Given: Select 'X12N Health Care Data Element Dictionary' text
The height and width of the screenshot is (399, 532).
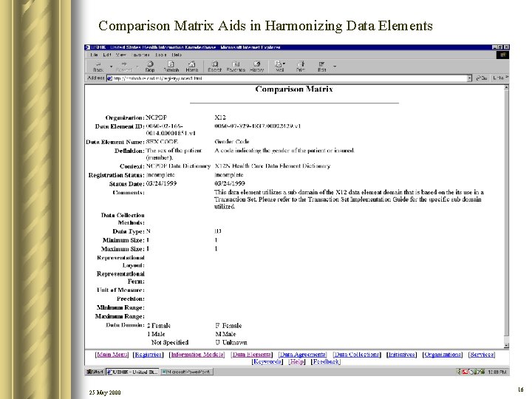Looking at the screenshot, I should point(273,166).
